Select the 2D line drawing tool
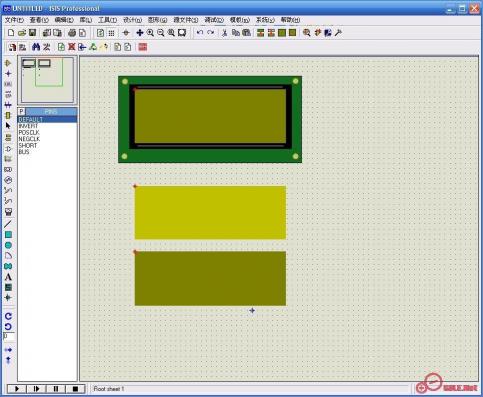Image resolution: width=483 pixels, height=397 pixels. (x=8, y=224)
